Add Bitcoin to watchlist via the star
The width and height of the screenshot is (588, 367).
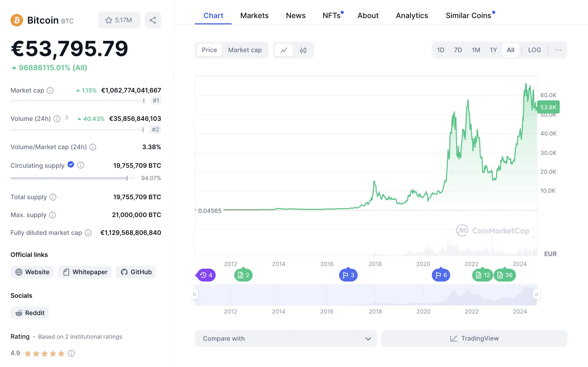coord(119,20)
